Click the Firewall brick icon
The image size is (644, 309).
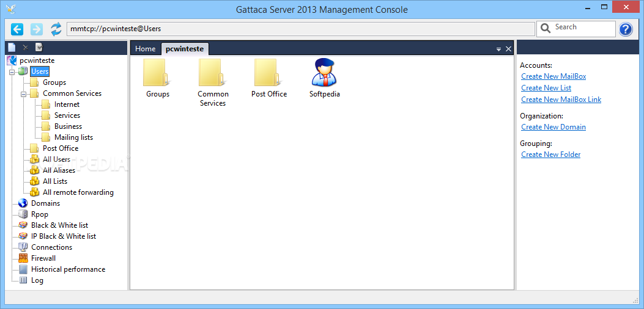point(23,258)
